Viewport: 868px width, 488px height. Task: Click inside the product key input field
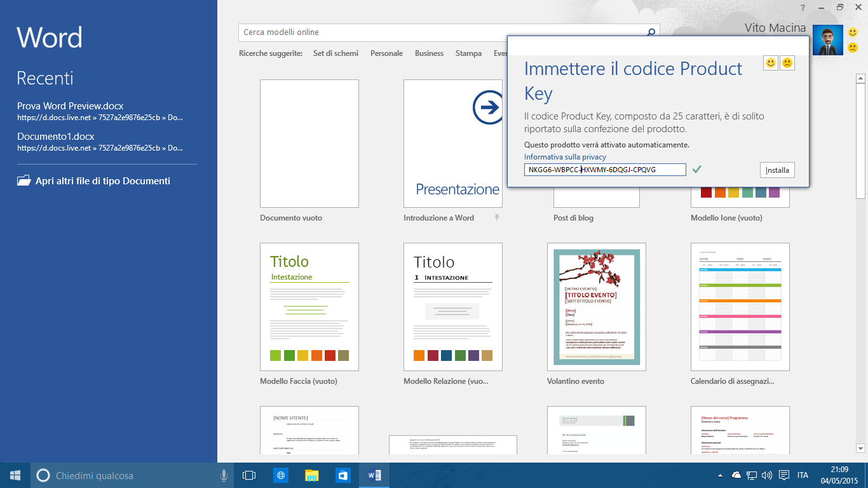click(x=605, y=170)
